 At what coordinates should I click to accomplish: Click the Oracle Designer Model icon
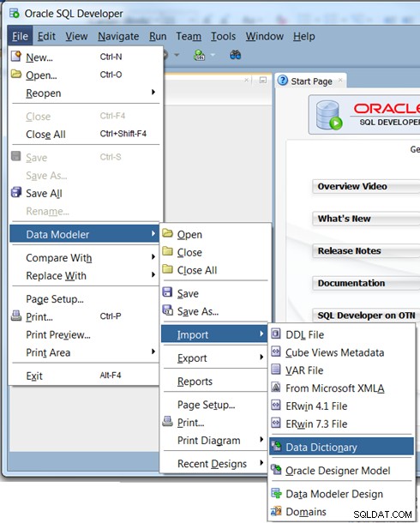(x=276, y=469)
